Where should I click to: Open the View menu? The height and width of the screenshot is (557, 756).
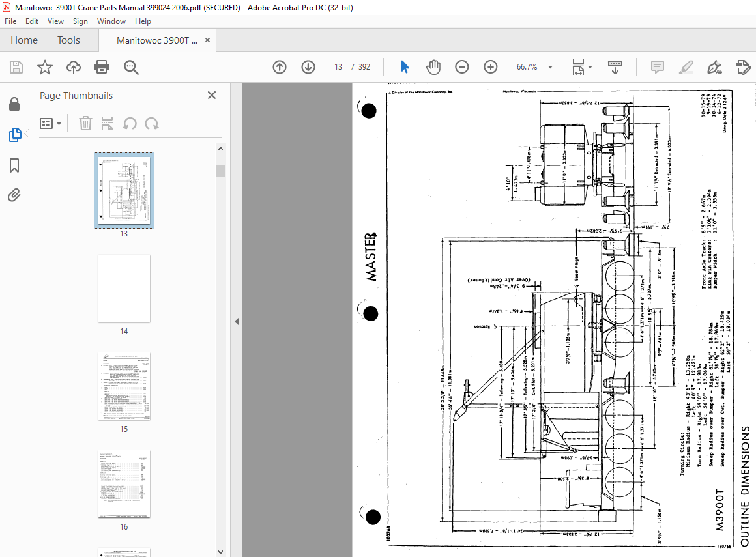(x=55, y=21)
